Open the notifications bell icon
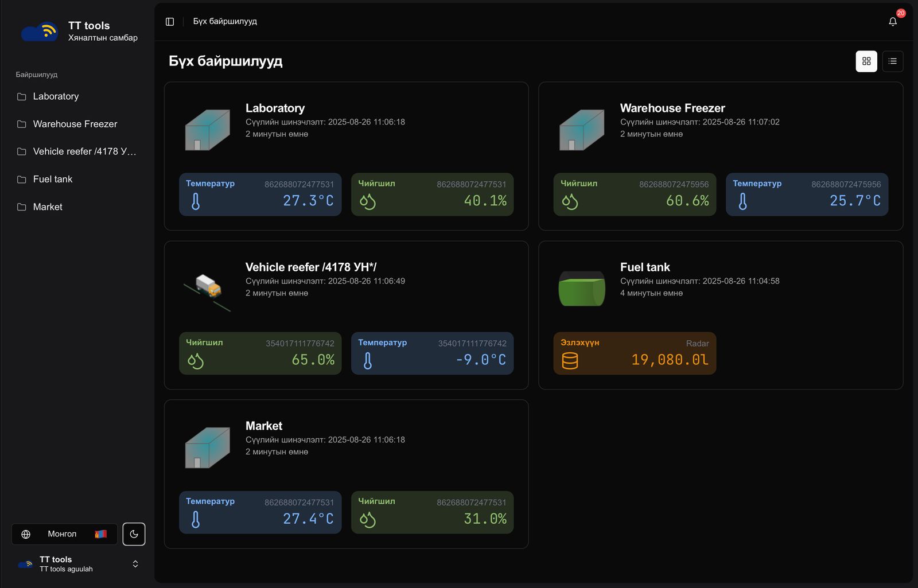Viewport: 918px width, 588px height. [x=892, y=22]
